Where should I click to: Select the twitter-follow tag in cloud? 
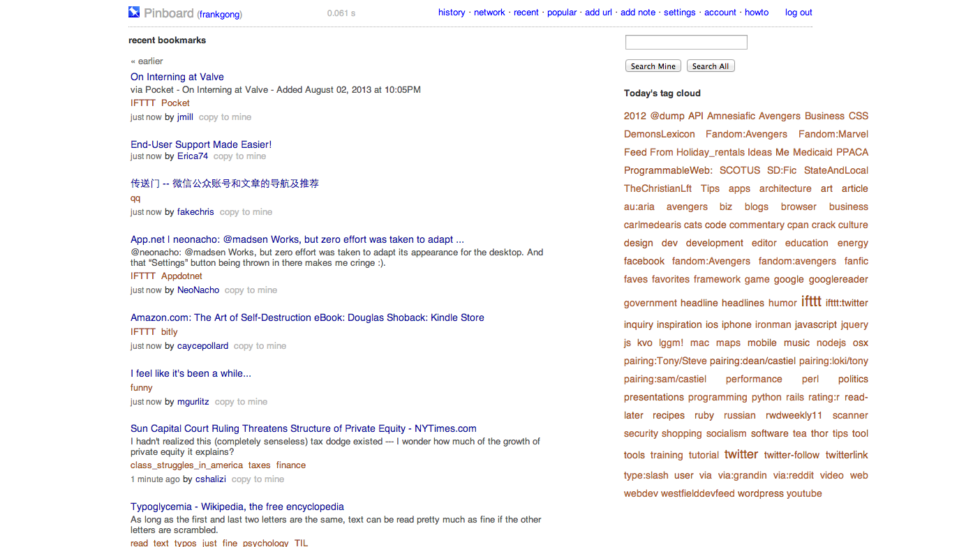[792, 456]
